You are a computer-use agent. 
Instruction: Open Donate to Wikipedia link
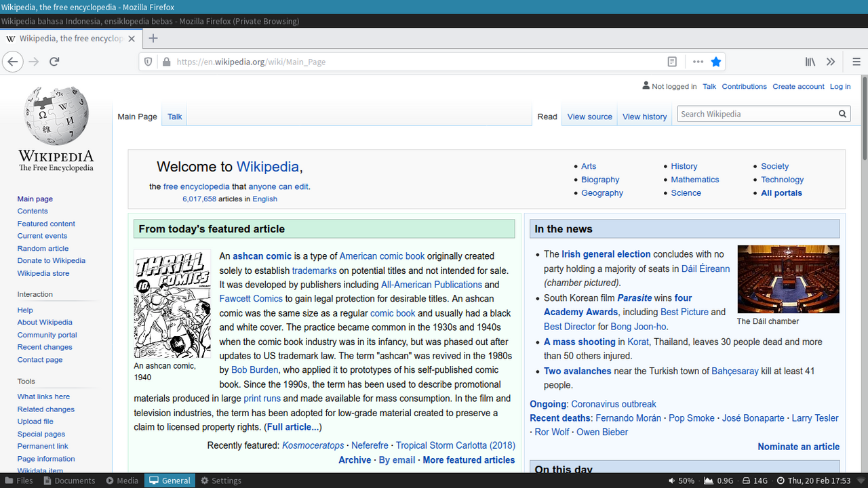coord(52,260)
